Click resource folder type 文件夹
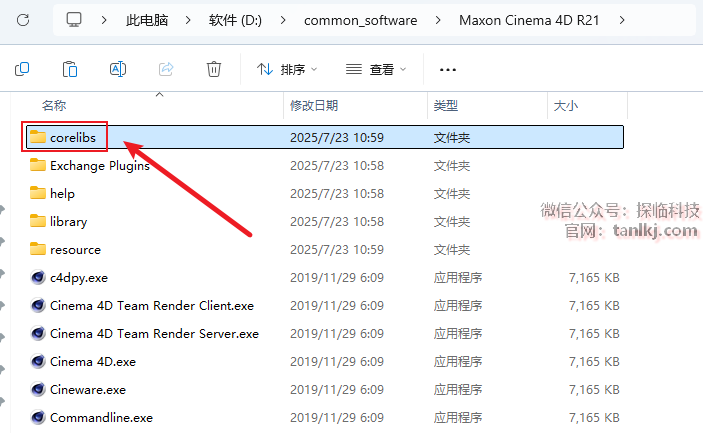The height and width of the screenshot is (433, 703). point(451,249)
